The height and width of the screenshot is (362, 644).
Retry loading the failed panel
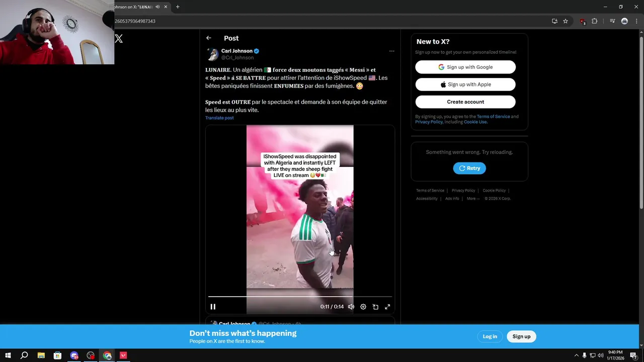pos(469,168)
